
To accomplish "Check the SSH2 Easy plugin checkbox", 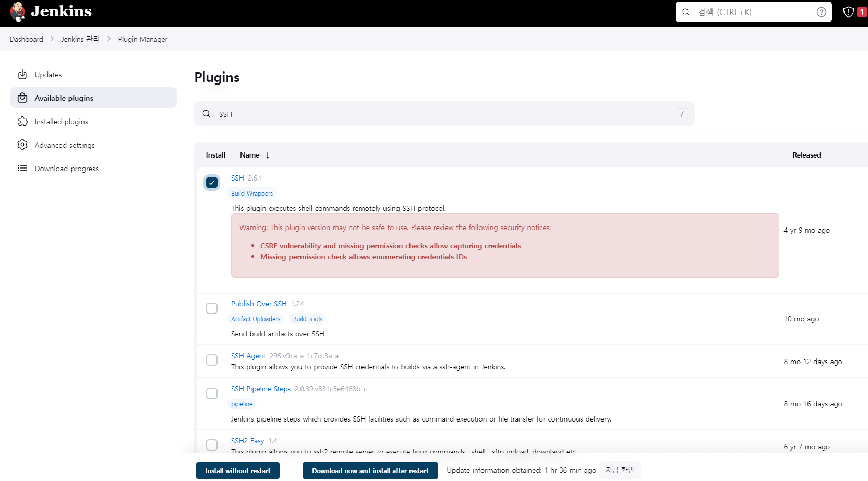I will click(x=212, y=445).
